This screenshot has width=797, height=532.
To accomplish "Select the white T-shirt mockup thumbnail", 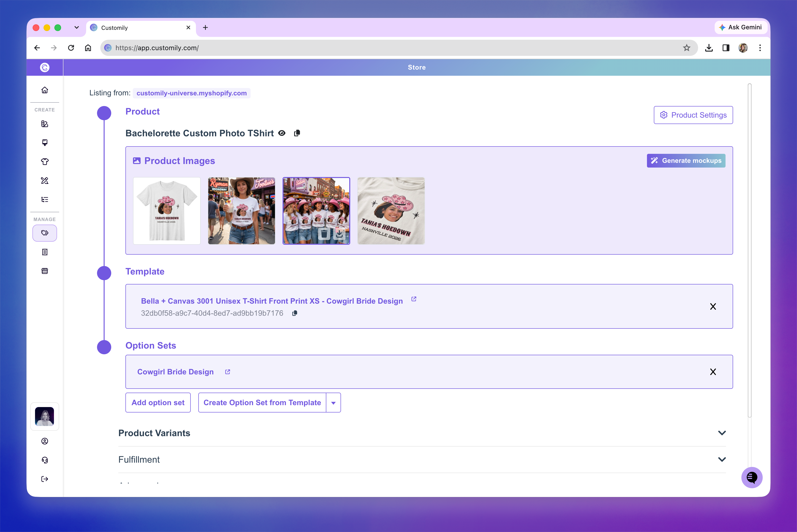I will pyautogui.click(x=167, y=211).
